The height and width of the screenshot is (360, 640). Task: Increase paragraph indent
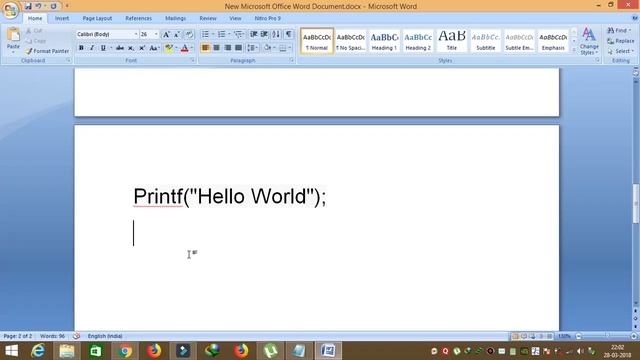(x=264, y=34)
